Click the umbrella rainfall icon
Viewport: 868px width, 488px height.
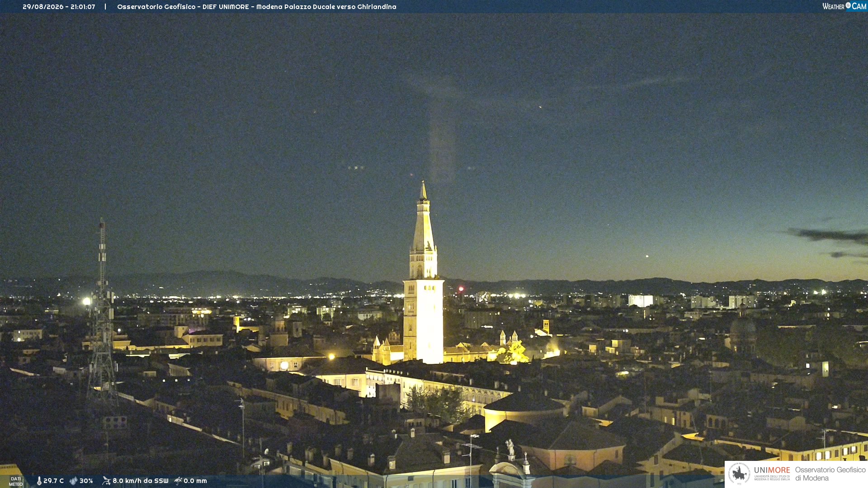click(x=178, y=481)
